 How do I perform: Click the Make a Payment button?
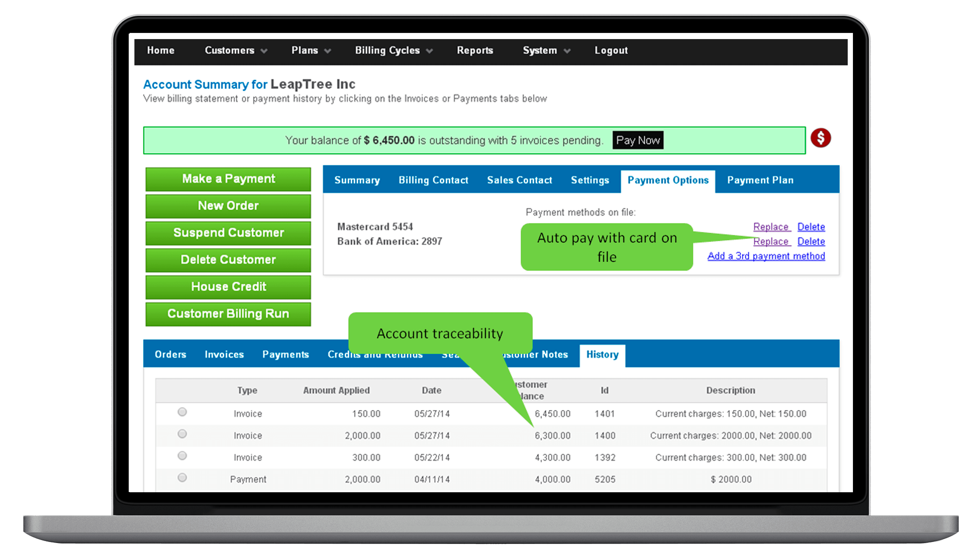pyautogui.click(x=228, y=179)
